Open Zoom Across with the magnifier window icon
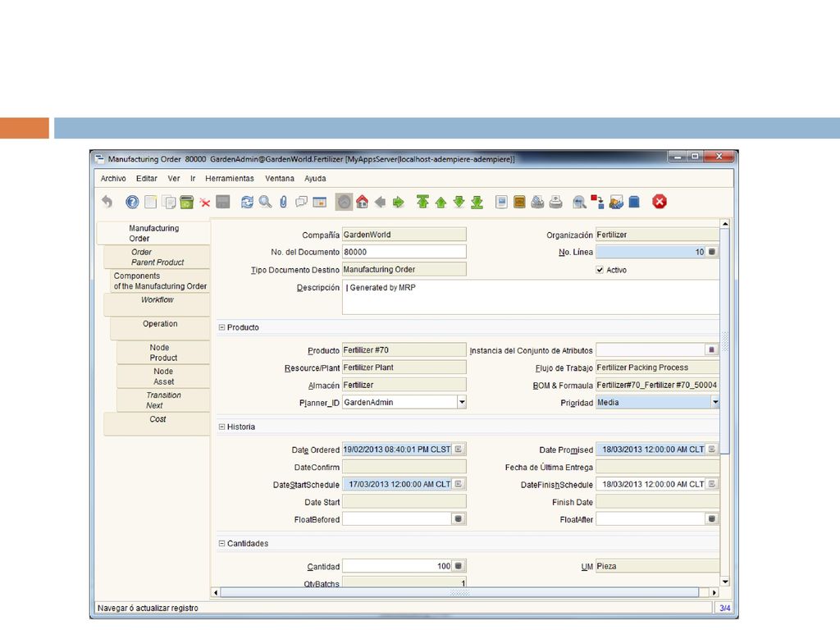 tap(579, 202)
